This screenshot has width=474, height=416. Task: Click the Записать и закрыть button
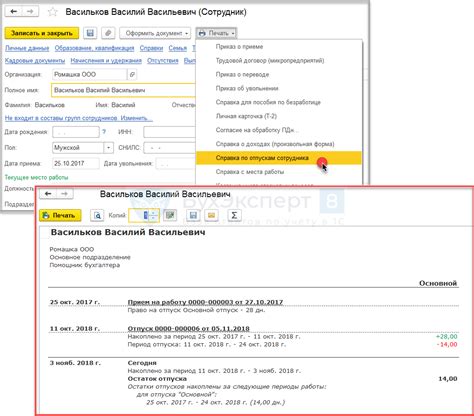click(42, 33)
